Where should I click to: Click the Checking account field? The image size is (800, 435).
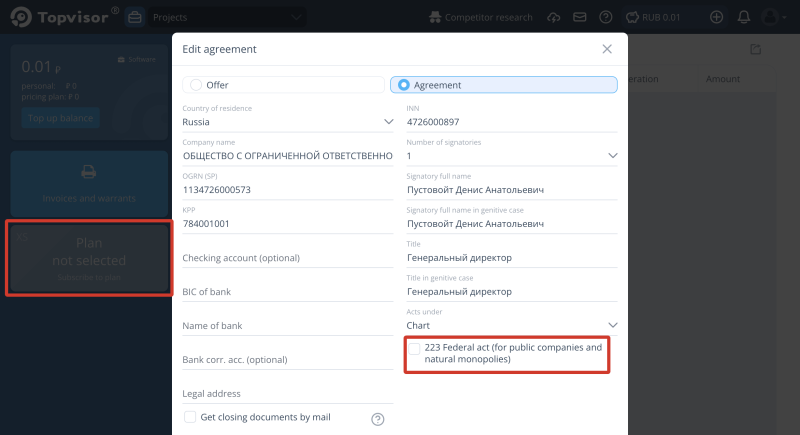pyautogui.click(x=288, y=258)
